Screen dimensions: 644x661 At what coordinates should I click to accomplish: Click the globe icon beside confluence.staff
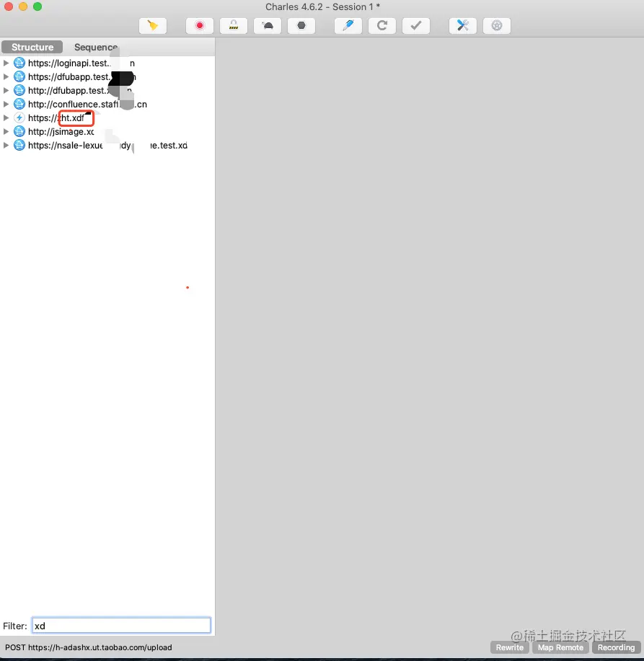pos(19,104)
